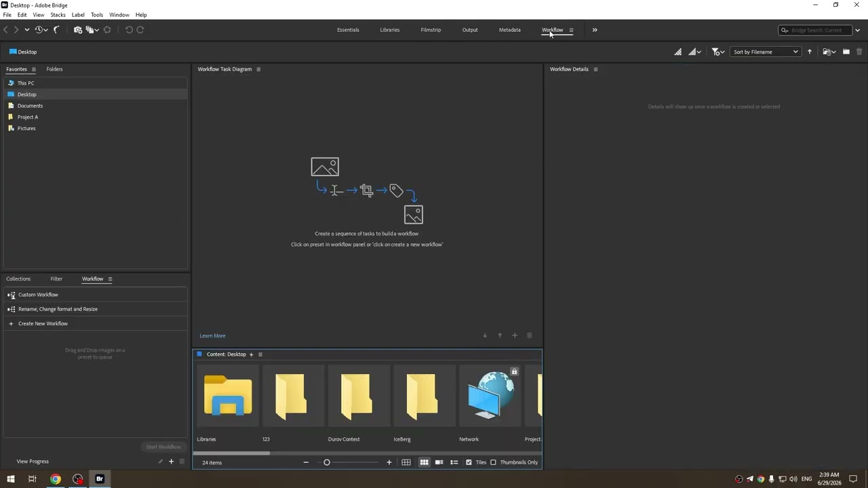Switch to Filmstrip workspace
The width and height of the screenshot is (868, 488).
point(431,30)
